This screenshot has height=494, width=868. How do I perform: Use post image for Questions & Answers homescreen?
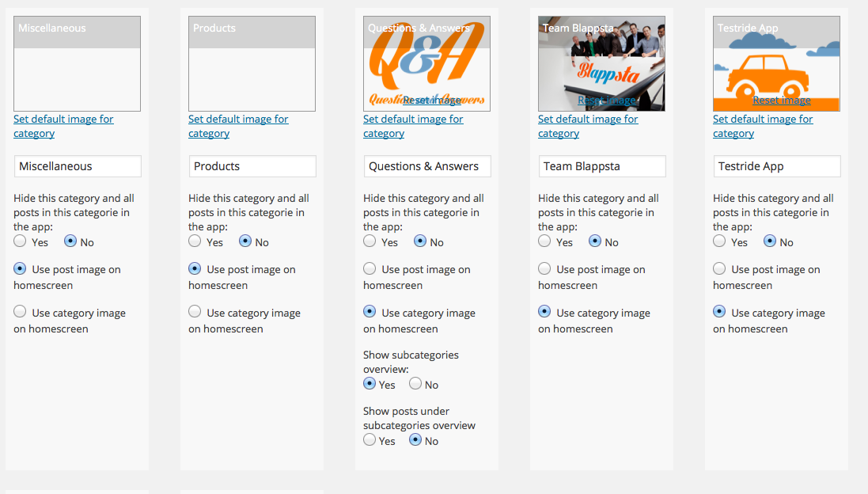370,268
